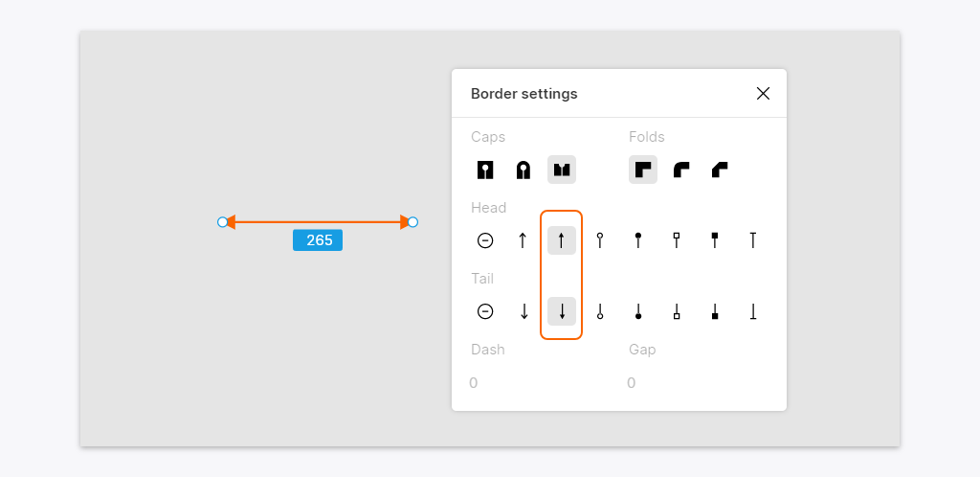Screen dimensions: 980x477
Task: Select the square cap option under Caps
Action: click(485, 170)
